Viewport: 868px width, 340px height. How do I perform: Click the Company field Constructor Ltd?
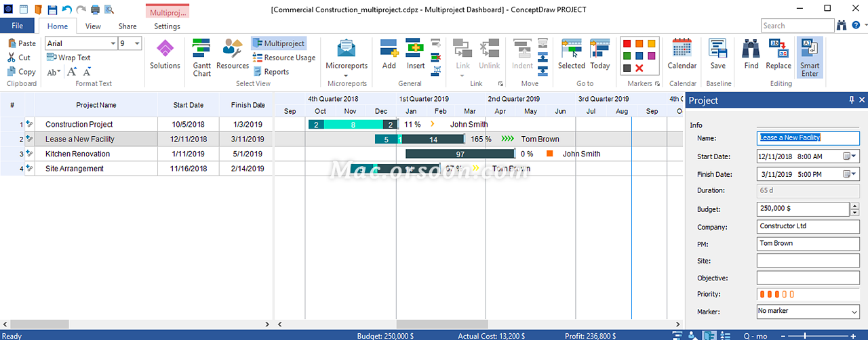click(x=808, y=226)
